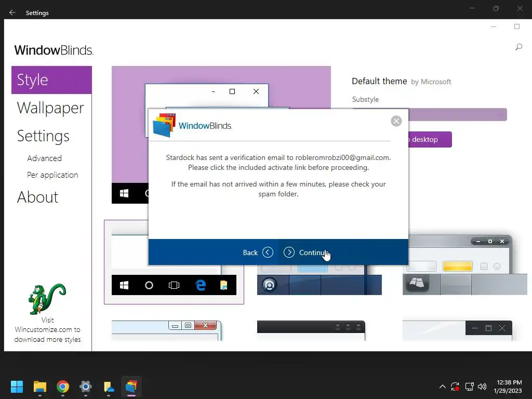Apply style to desktop purple button

click(x=430, y=139)
